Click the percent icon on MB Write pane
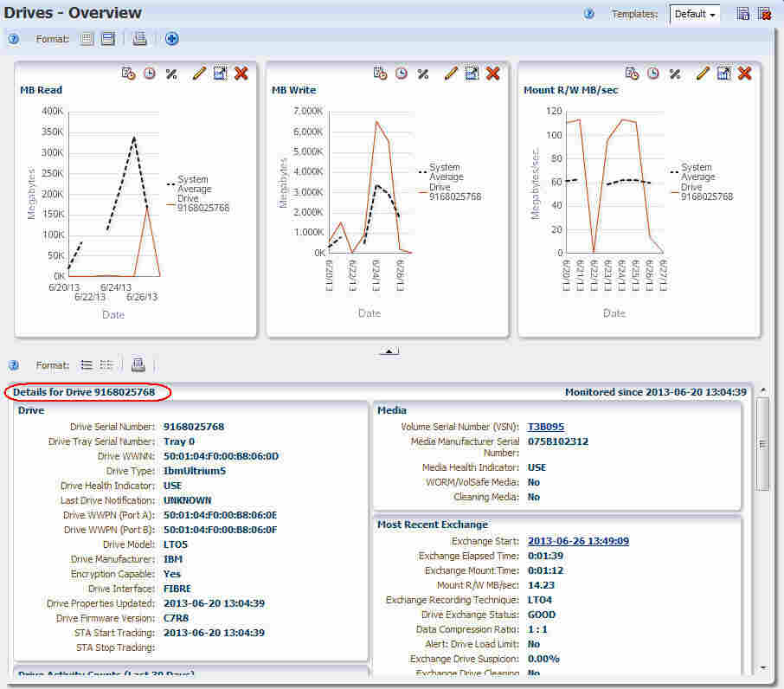The height and width of the screenshot is (689, 784). [x=423, y=74]
